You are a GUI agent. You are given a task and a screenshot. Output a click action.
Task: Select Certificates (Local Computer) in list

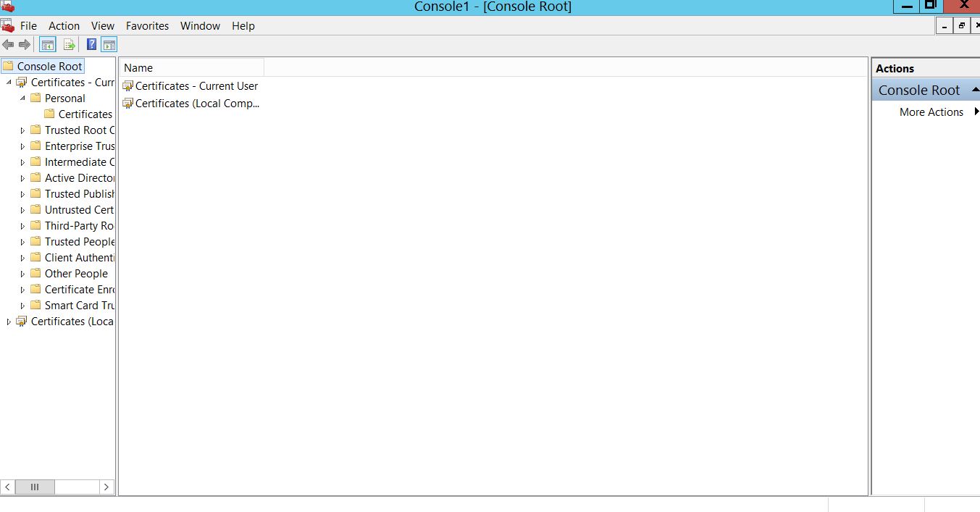click(197, 103)
